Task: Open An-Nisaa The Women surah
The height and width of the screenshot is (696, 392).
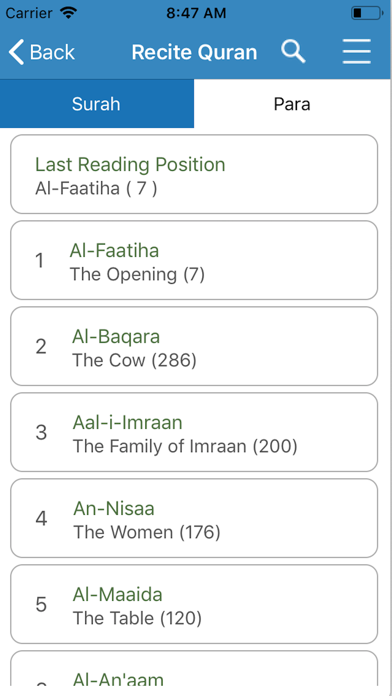Action: coord(194,518)
